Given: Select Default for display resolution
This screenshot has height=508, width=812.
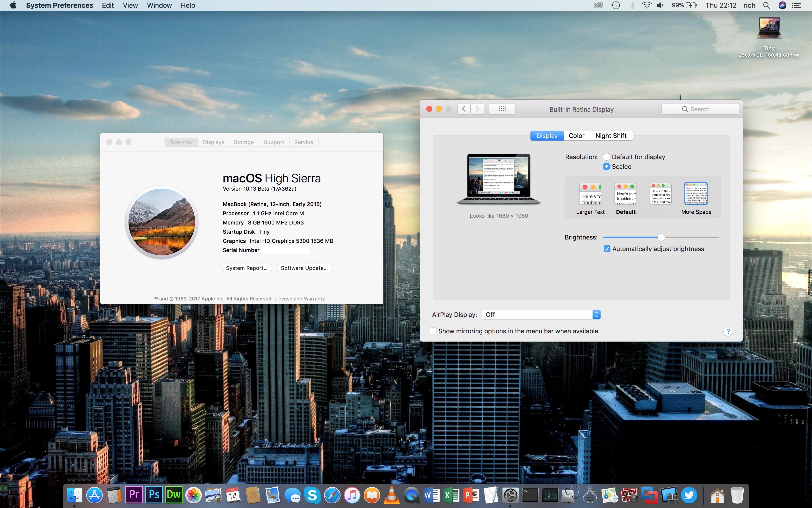Looking at the screenshot, I should tap(606, 157).
